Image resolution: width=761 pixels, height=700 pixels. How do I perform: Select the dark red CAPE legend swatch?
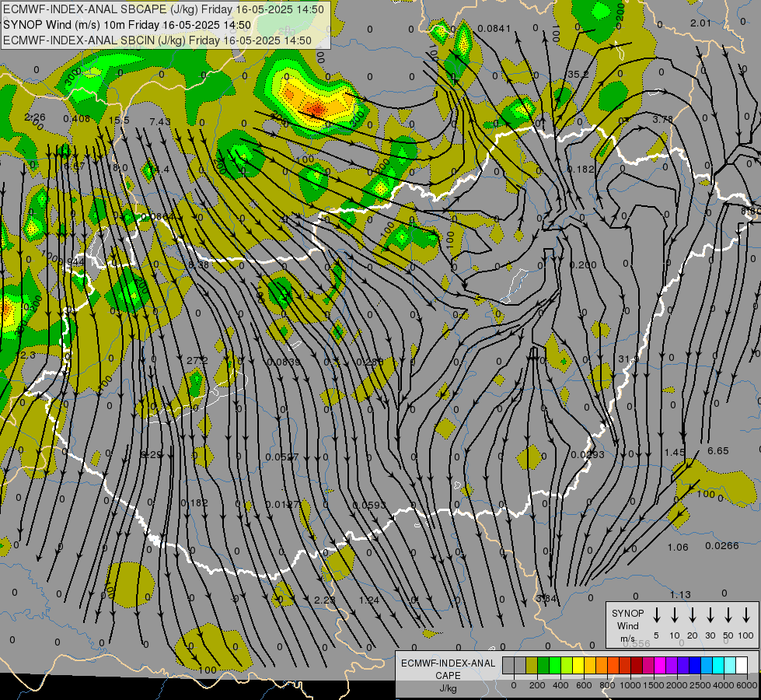(x=637, y=666)
